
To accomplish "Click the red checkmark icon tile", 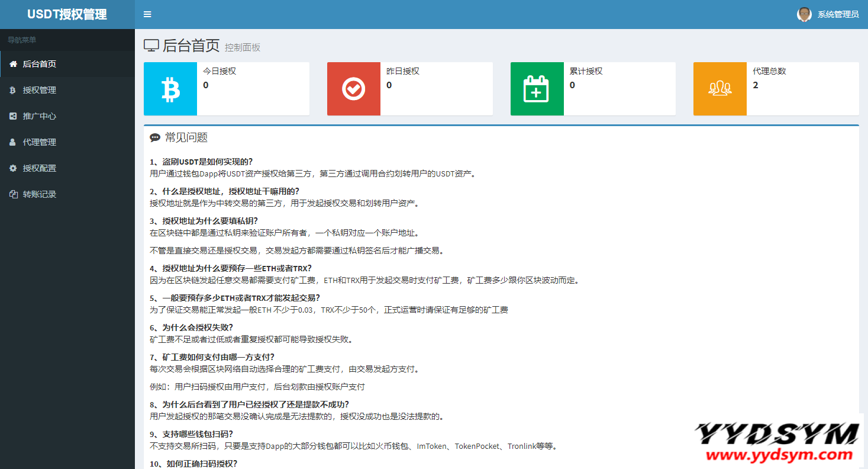I will [x=353, y=89].
